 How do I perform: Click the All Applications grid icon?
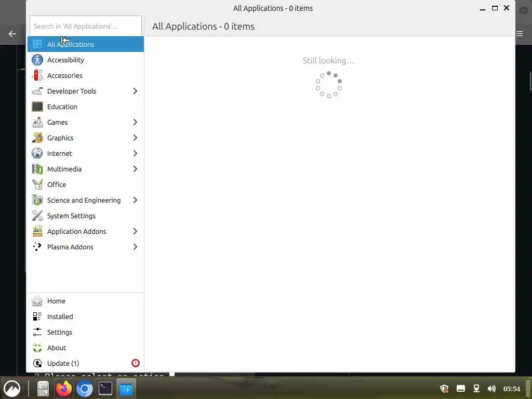tap(37, 44)
